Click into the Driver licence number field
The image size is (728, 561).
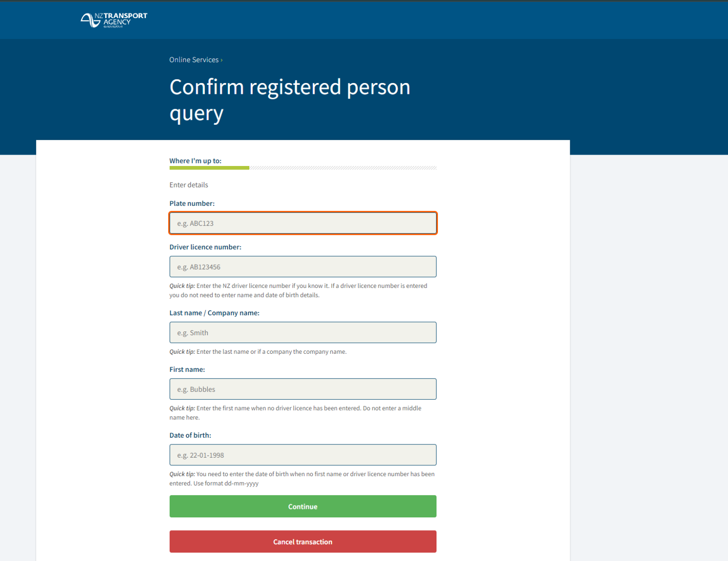click(x=303, y=267)
